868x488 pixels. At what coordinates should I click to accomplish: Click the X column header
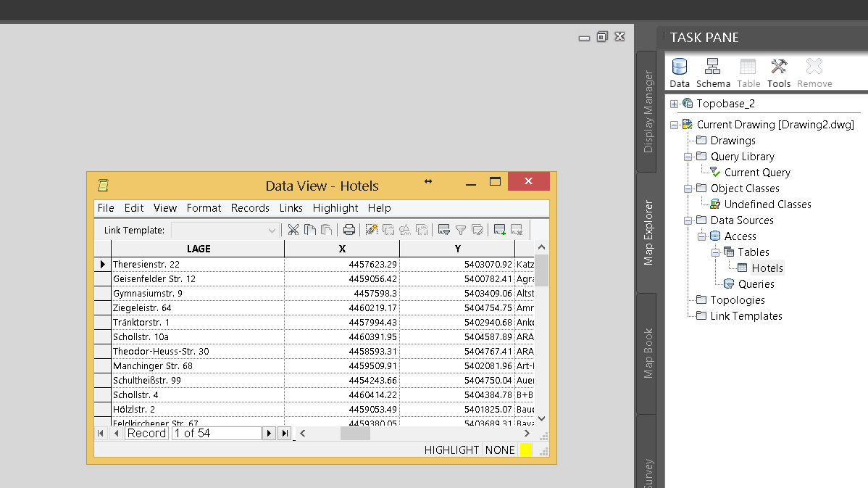(342, 249)
